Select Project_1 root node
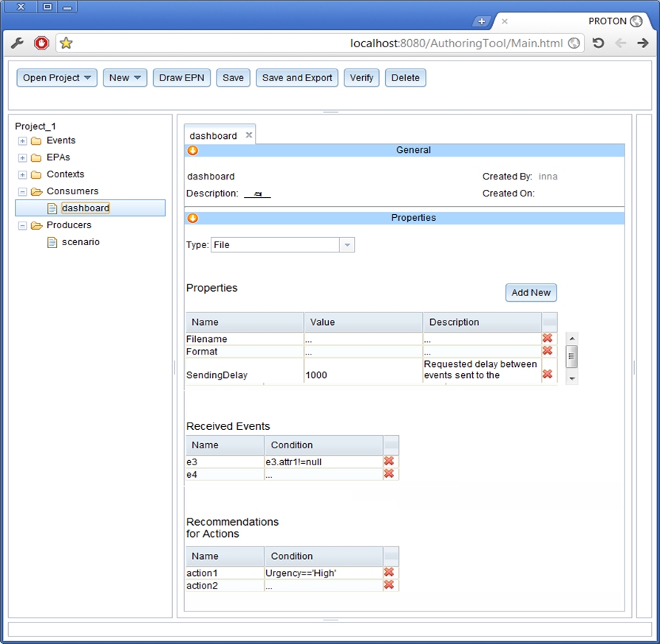Image resolution: width=660 pixels, height=644 pixels. tap(35, 126)
